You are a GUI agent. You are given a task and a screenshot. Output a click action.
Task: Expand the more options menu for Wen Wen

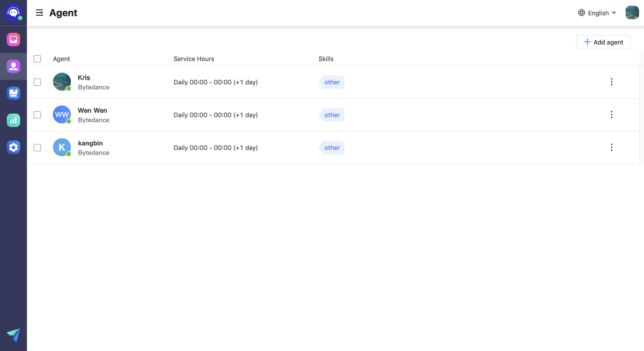tap(611, 115)
